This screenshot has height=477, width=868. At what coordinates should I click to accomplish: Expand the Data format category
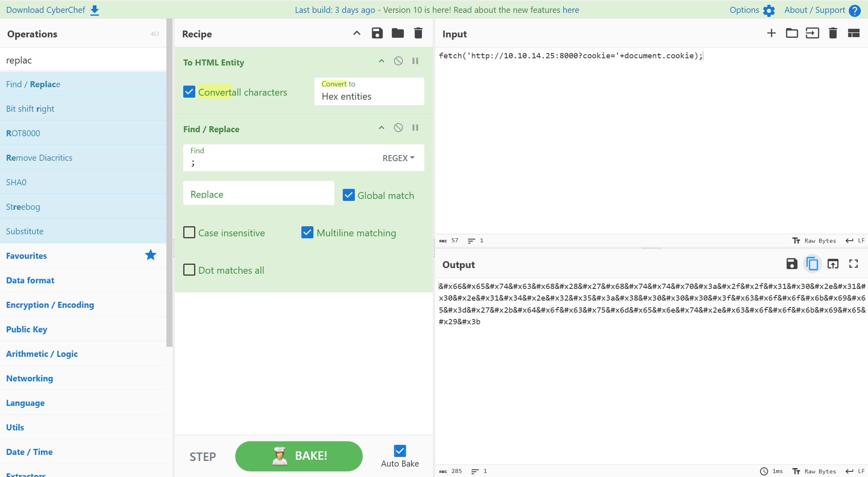[30, 280]
